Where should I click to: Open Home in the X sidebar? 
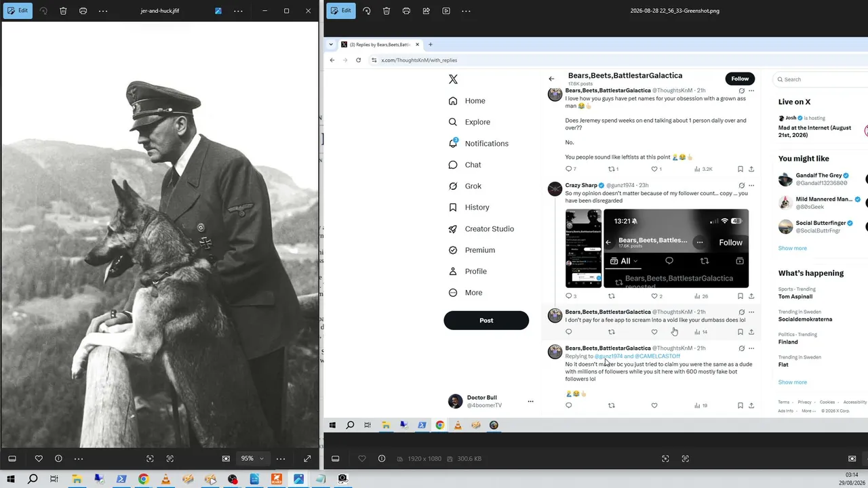[x=467, y=101]
